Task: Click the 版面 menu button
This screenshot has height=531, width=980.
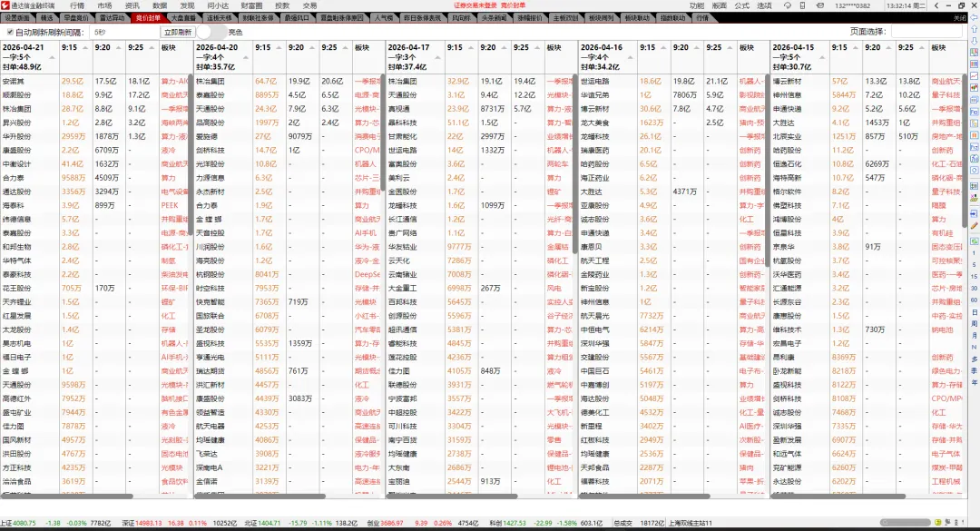Action: [x=720, y=5]
